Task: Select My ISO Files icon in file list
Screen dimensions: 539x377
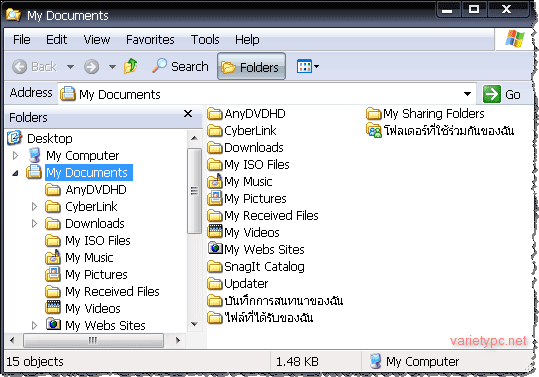Action: click(x=215, y=165)
